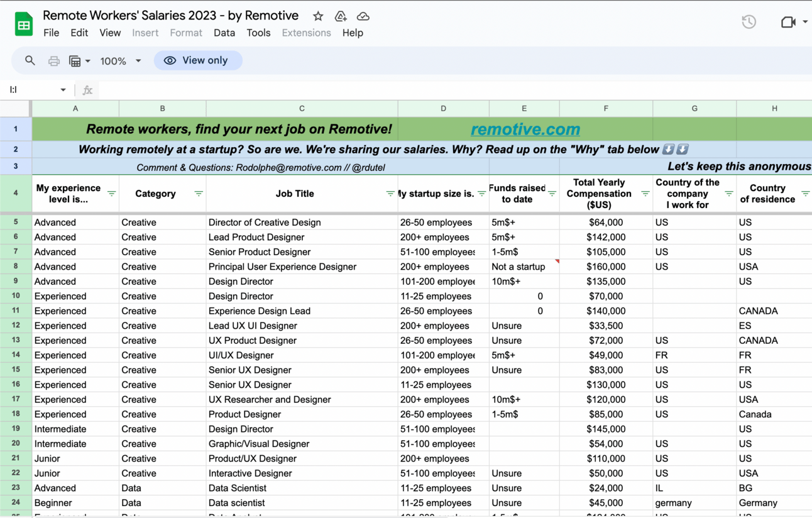Click the filter views table icon
The image size is (812, 518).
(x=75, y=61)
